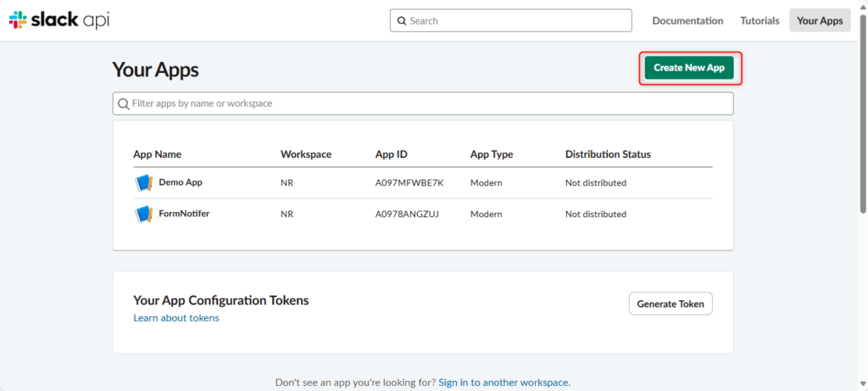The image size is (868, 391).
Task: Click the Distribution Status column header
Action: 608,154
